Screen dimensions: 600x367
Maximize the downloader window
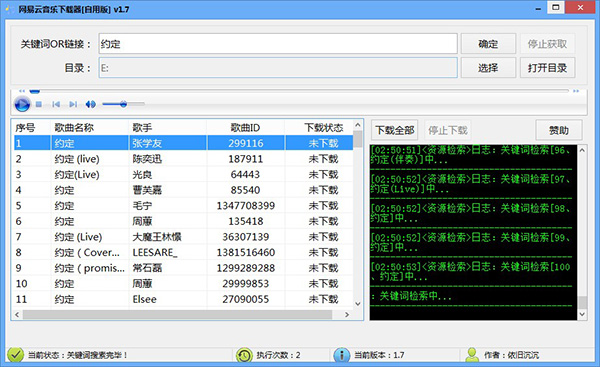556,7
